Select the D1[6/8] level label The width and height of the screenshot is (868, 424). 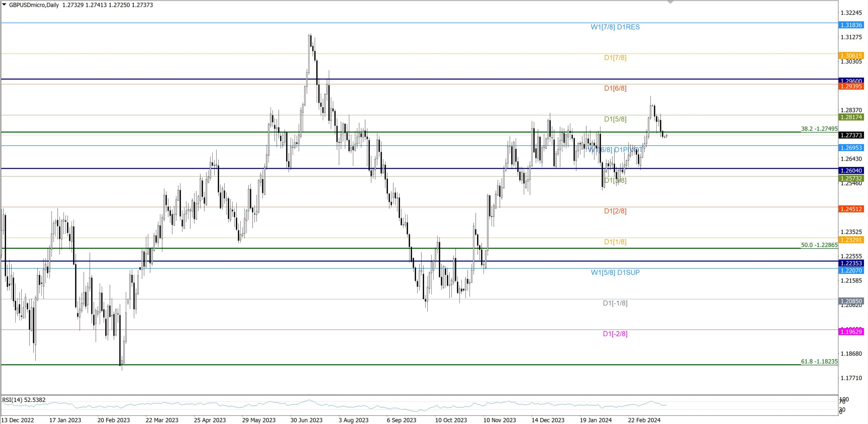pos(615,88)
